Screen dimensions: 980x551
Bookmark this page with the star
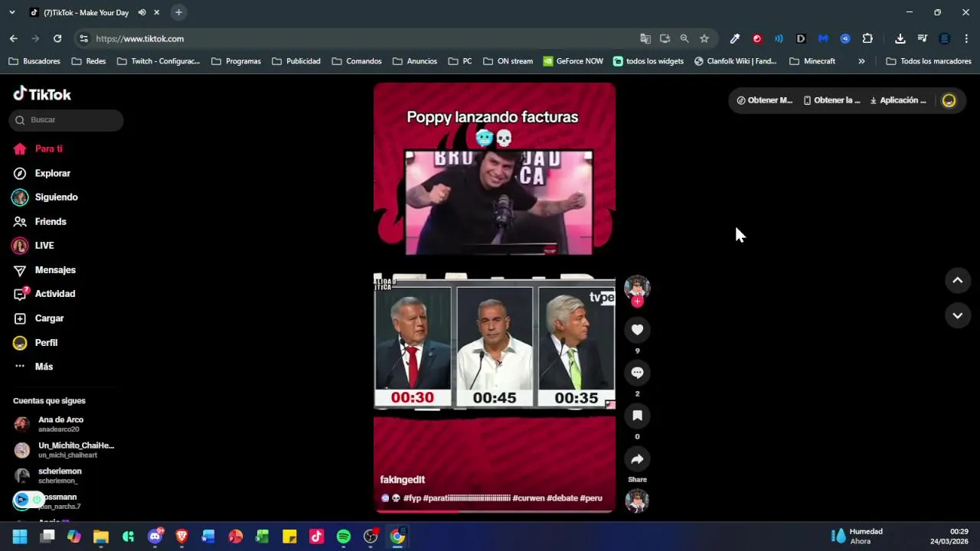[x=704, y=38]
